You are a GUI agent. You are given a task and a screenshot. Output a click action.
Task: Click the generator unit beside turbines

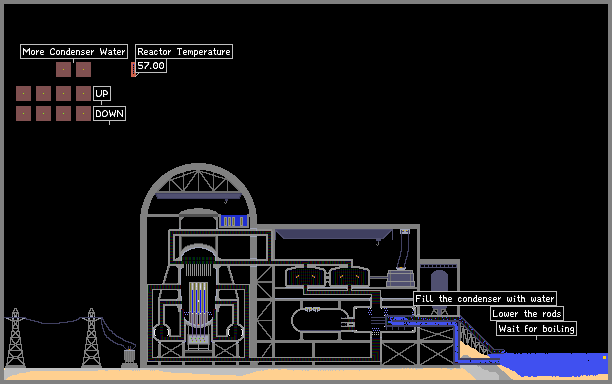[401, 278]
